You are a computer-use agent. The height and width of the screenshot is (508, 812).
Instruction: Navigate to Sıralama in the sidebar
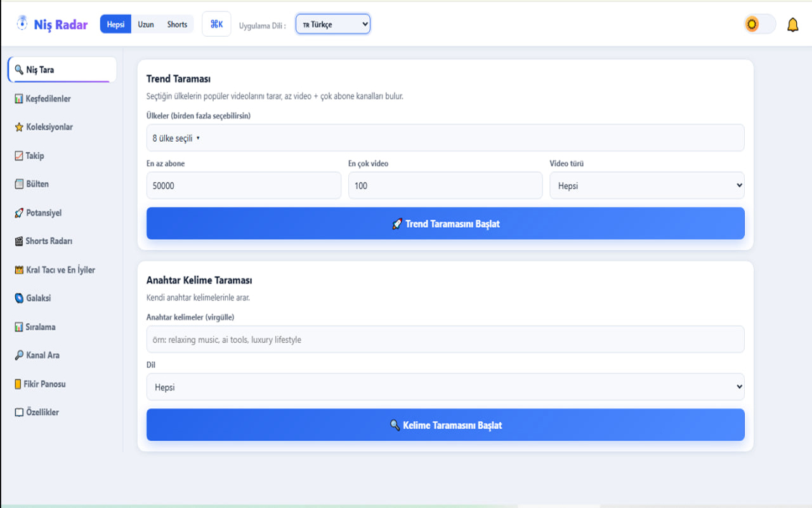62,327
